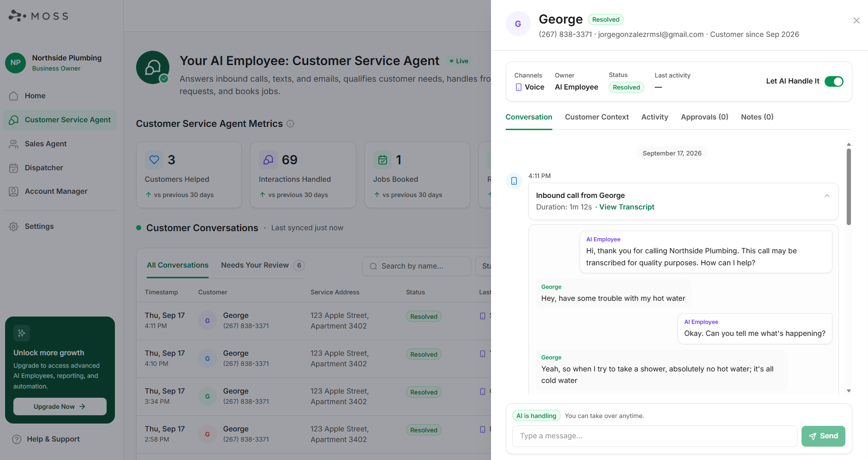Click the heart icon on Customers Helped card
Screen dimensions: 868x460
point(154,160)
